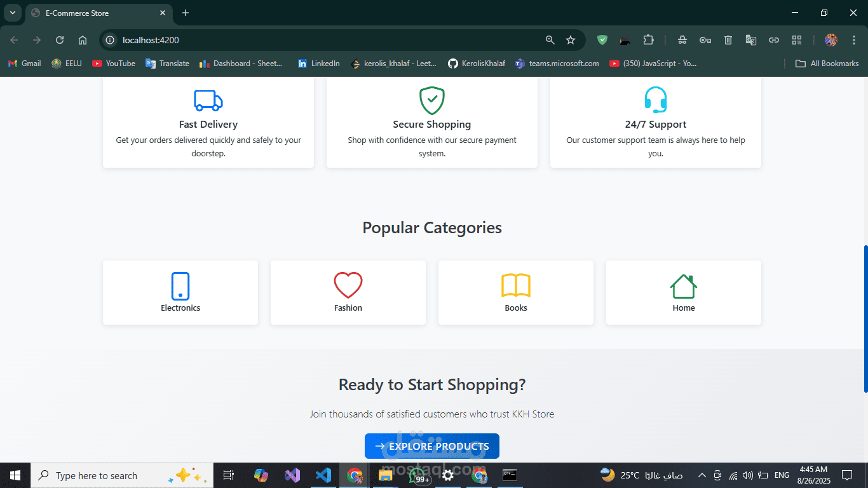Click the Fast Delivery truck icon

[208, 100]
